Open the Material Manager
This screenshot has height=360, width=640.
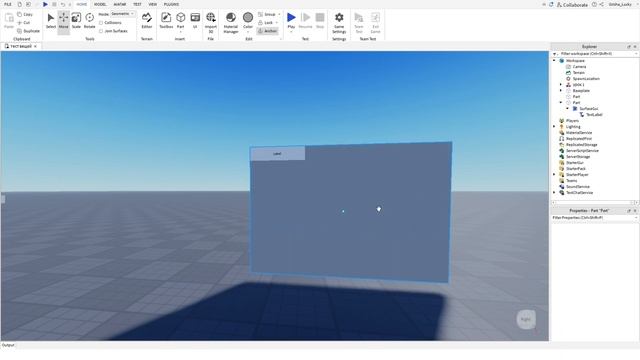(231, 22)
